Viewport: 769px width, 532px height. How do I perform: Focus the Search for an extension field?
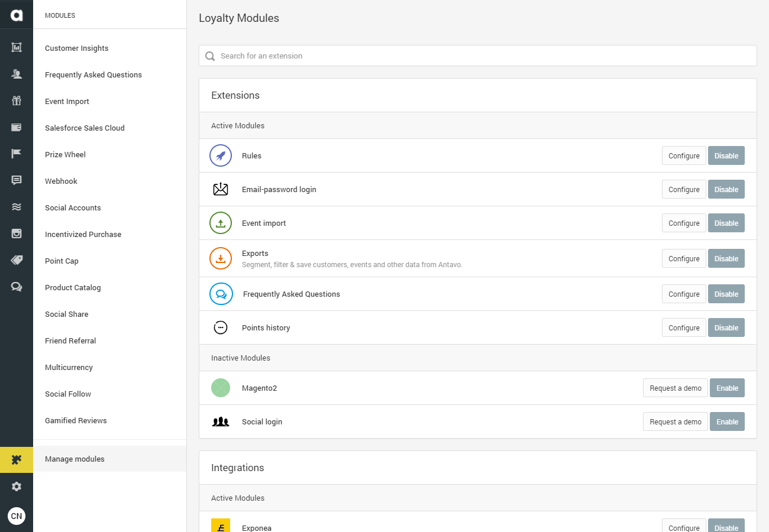pyautogui.click(x=478, y=56)
